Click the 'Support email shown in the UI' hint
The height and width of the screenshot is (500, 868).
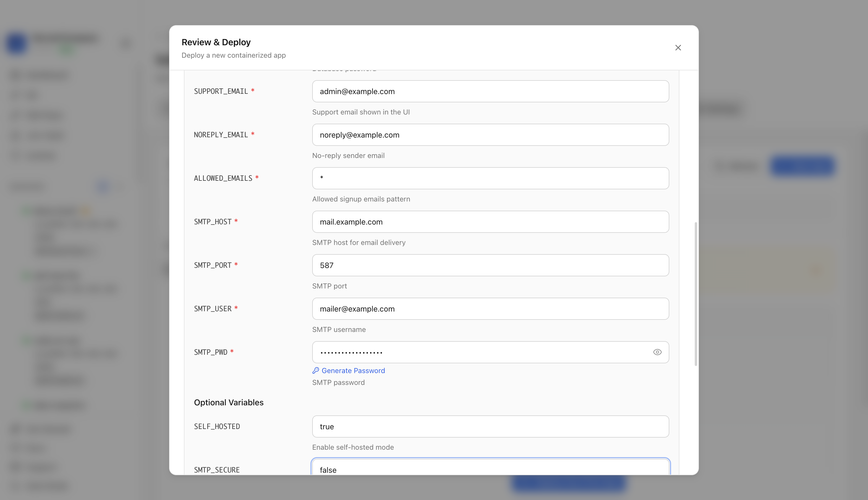pyautogui.click(x=361, y=112)
